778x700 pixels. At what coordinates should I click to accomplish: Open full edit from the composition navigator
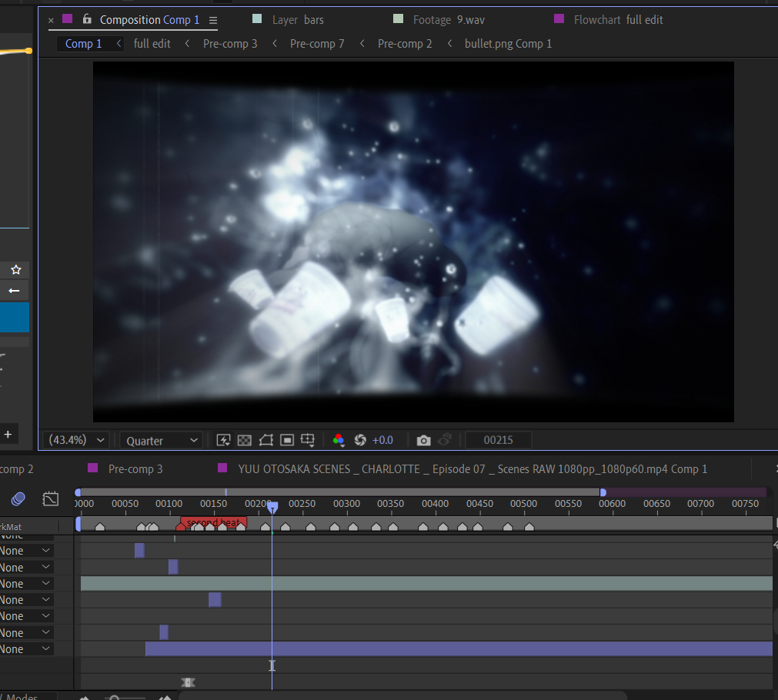(x=152, y=44)
